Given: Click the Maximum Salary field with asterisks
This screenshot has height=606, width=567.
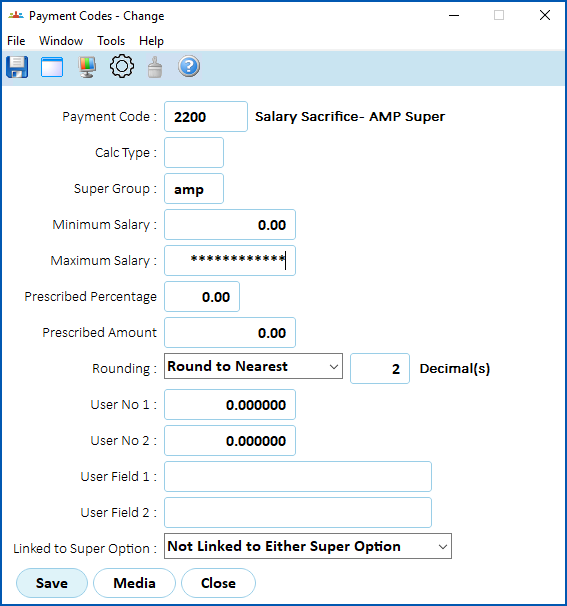Looking at the screenshot, I should coord(230,260).
